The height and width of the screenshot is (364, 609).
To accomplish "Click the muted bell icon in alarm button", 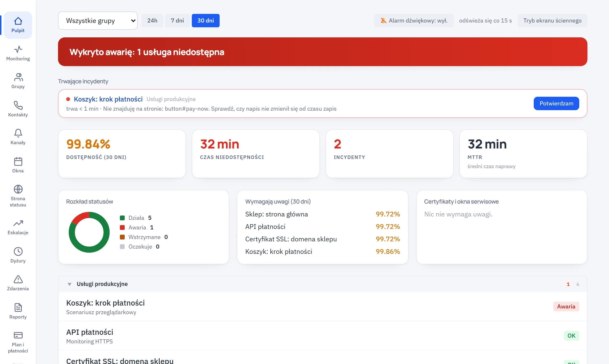I will pos(383,21).
